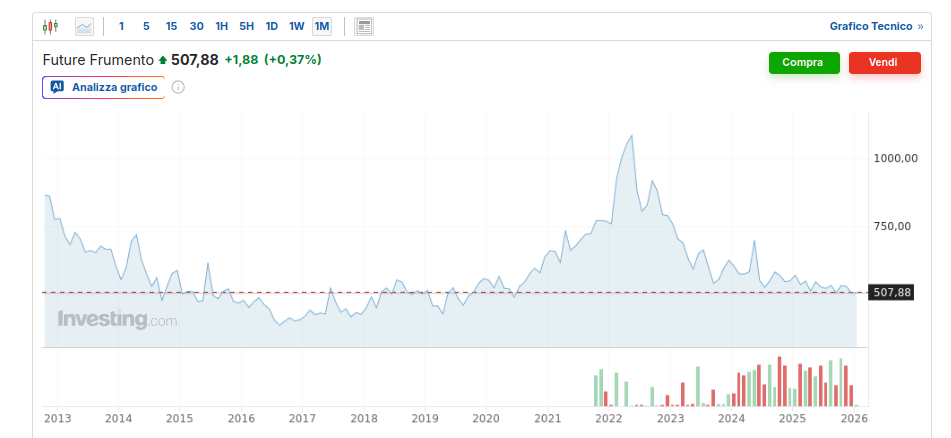Viewport: 951px width, 438px height.
Task: Click the 507,88 current price label on axis
Action: coord(891,292)
